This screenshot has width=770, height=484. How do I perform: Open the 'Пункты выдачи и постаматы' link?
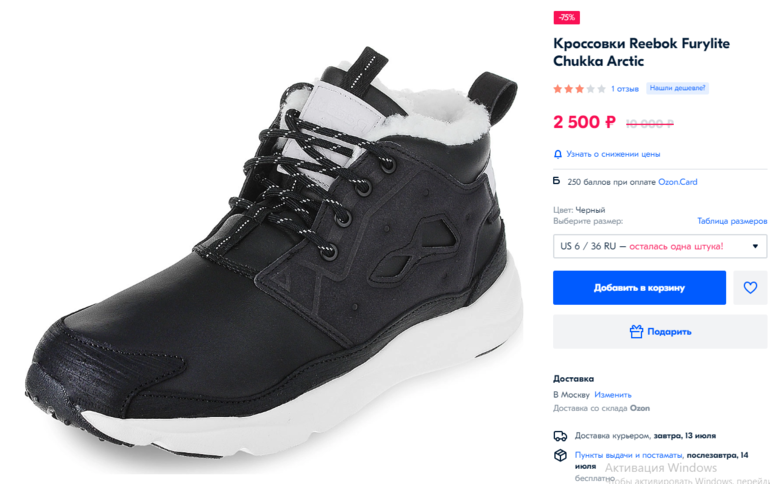coord(625,455)
